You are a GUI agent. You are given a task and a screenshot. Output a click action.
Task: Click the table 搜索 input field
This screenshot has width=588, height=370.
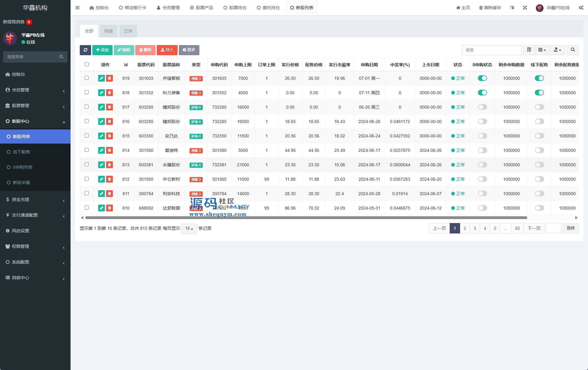(x=491, y=50)
